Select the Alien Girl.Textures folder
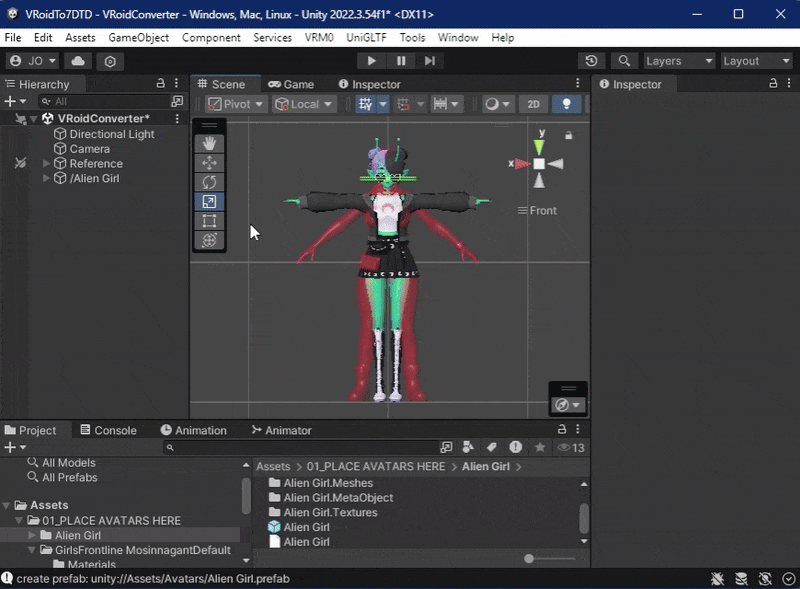The image size is (800, 589). tap(330, 512)
